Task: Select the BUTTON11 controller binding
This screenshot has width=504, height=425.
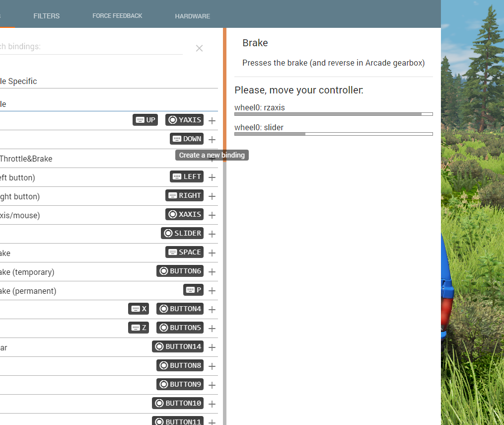Action: click(178, 421)
